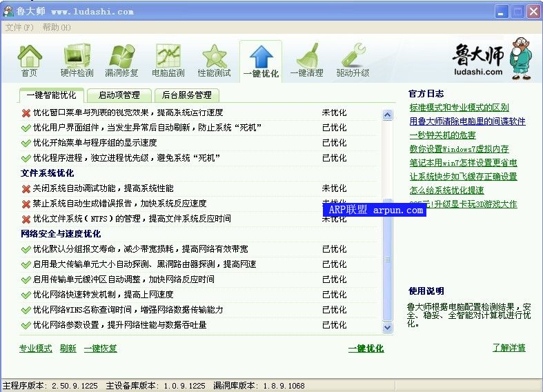Select the 一键清理 broom cleanup icon
This screenshot has height=392, width=543.
pos(306,61)
